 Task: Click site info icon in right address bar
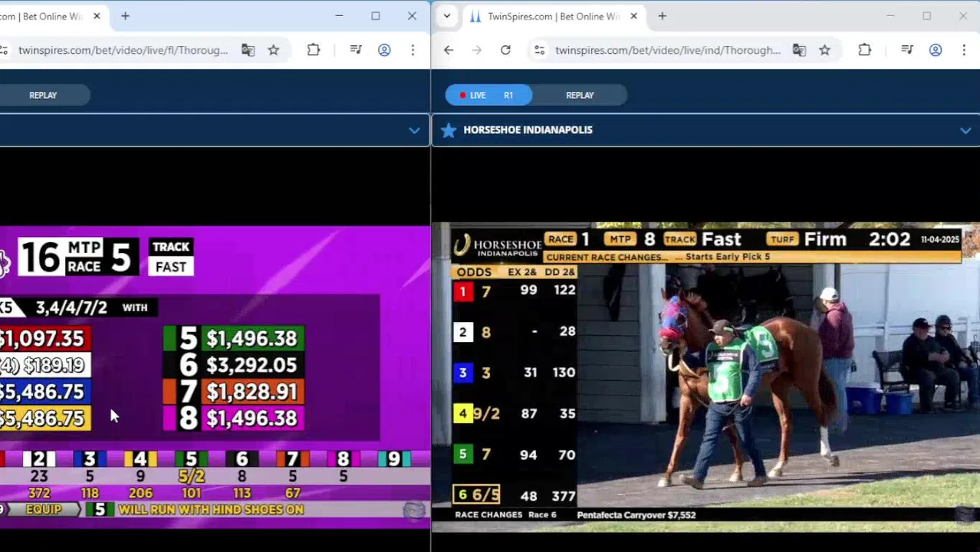tap(540, 50)
